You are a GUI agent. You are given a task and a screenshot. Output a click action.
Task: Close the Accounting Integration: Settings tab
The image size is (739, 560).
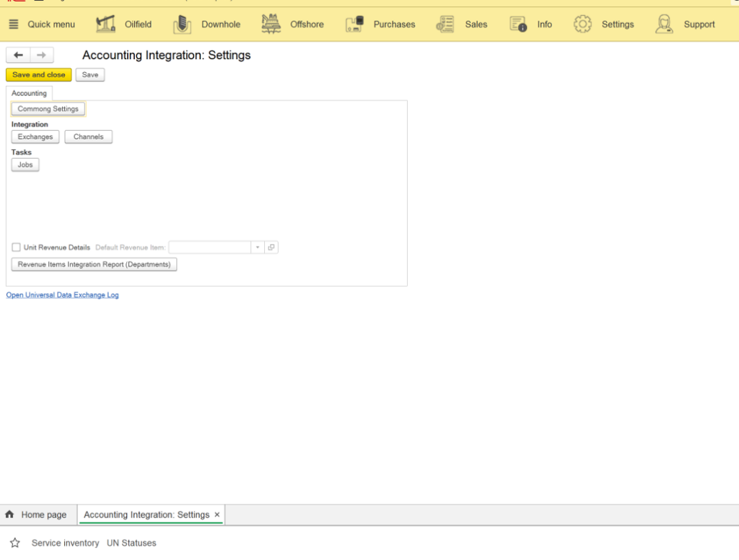coord(217,515)
